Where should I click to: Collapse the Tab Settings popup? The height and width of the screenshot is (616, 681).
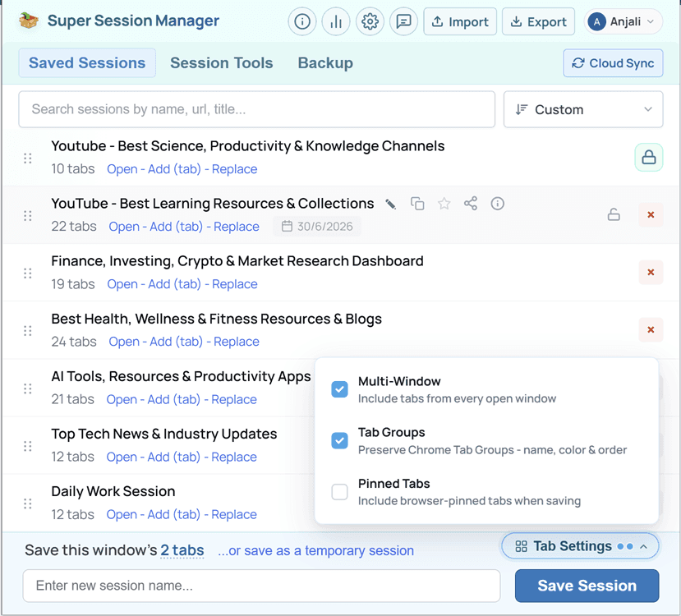click(x=580, y=546)
